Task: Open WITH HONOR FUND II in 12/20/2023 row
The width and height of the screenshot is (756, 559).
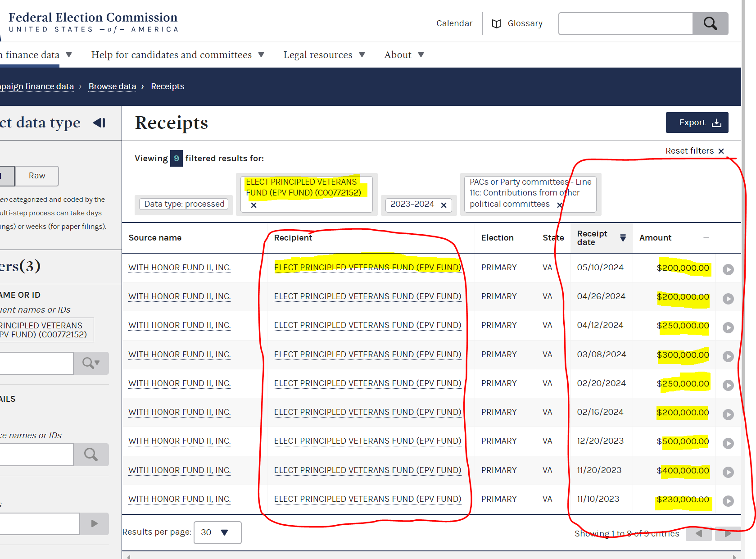Action: 180,441
